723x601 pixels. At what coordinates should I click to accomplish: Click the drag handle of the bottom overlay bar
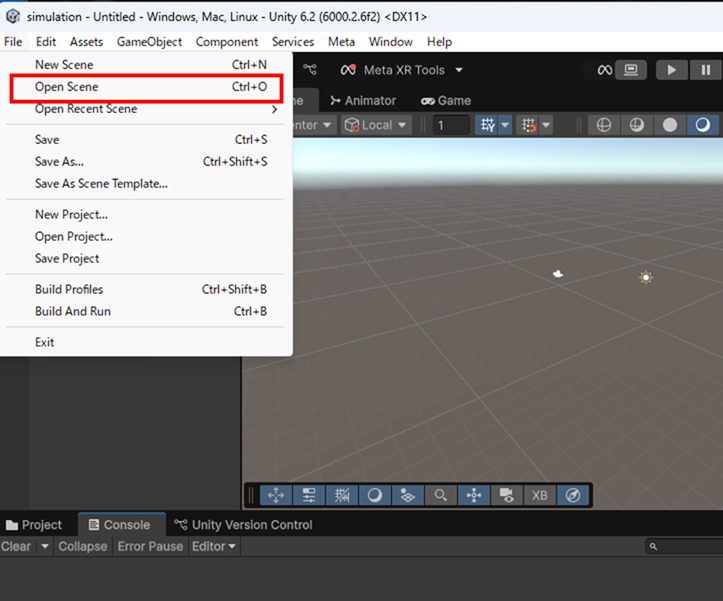tap(251, 495)
